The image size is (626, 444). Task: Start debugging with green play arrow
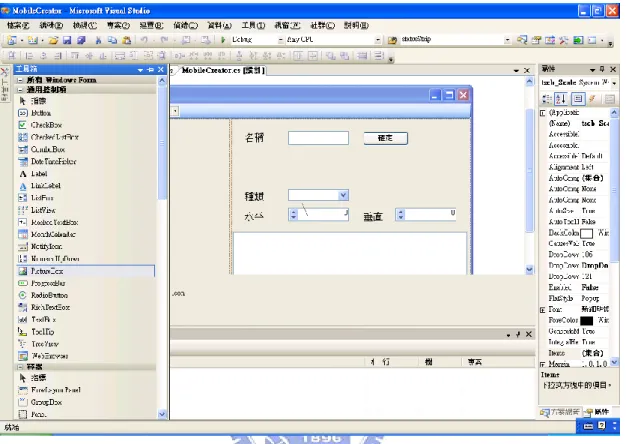pyautogui.click(x=223, y=40)
